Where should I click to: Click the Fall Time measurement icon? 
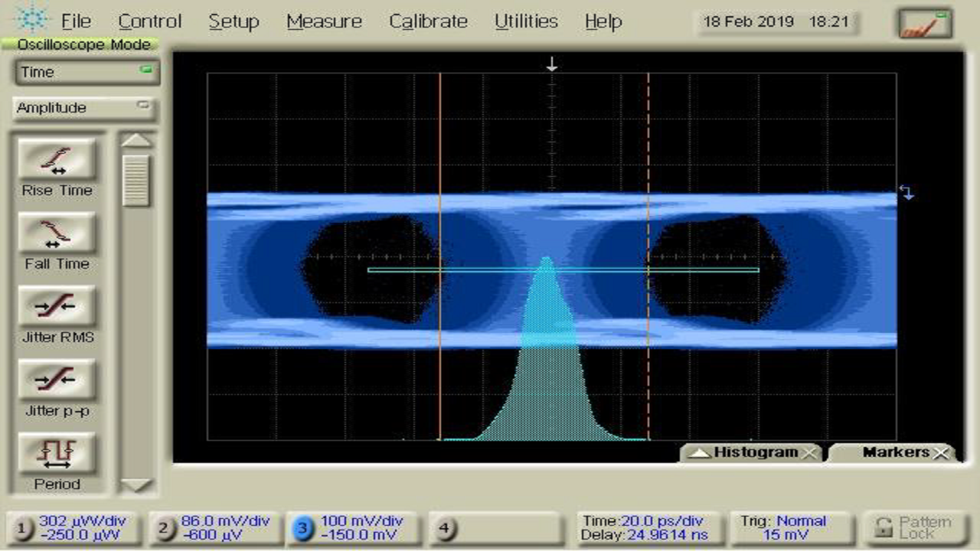pos(57,233)
